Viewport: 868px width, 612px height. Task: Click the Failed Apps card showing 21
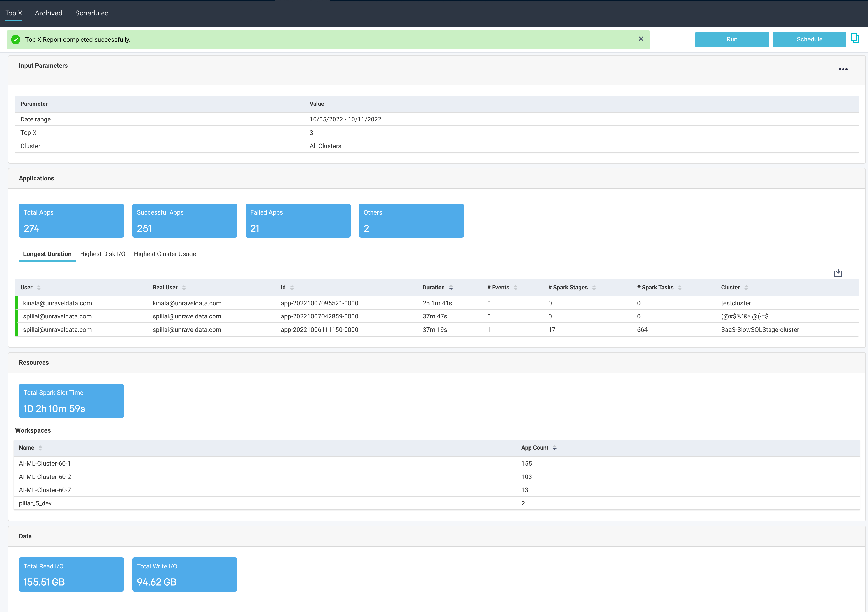point(298,220)
